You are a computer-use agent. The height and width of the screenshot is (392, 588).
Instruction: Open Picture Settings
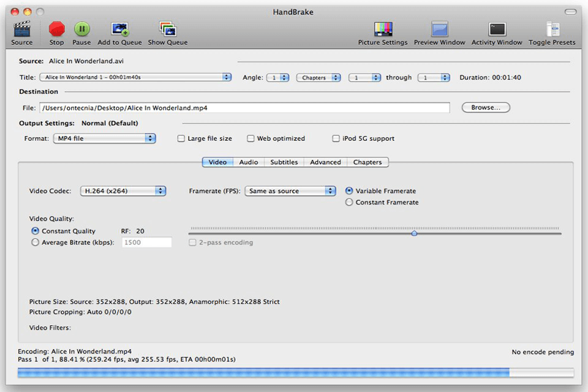pos(382,29)
